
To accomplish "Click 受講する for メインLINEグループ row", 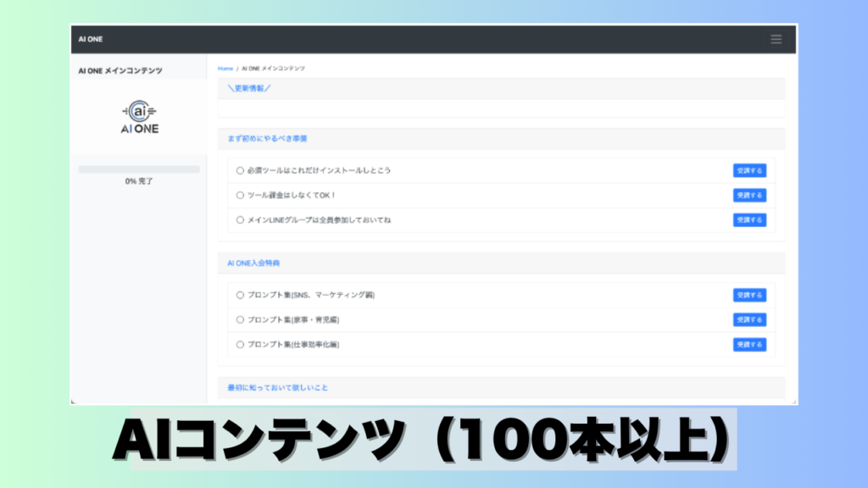I will click(749, 220).
